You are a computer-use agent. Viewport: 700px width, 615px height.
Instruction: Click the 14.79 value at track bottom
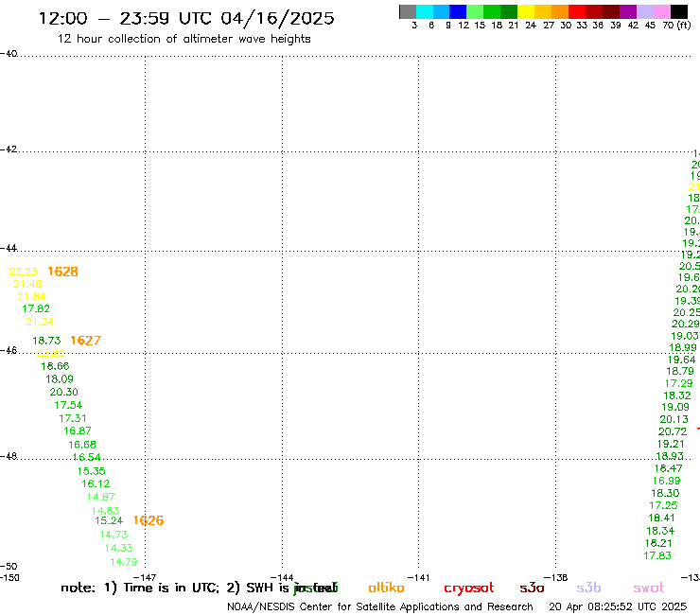(124, 562)
